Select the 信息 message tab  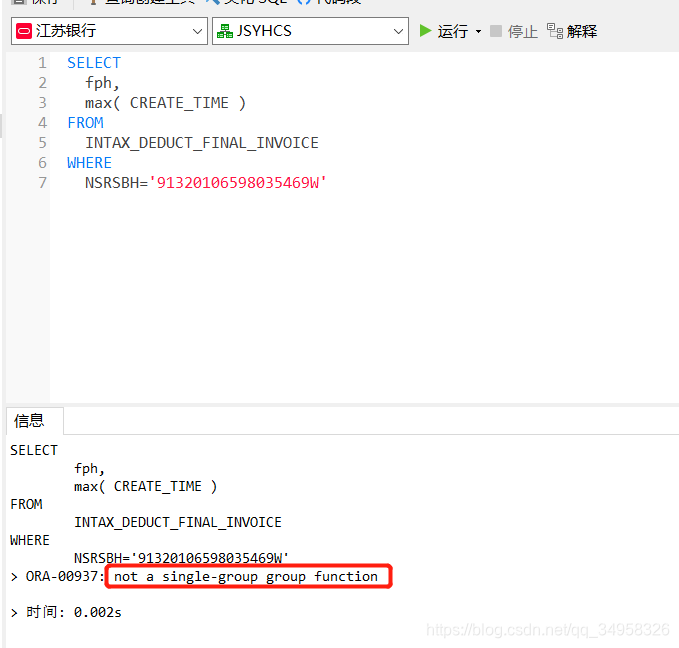tap(35, 421)
